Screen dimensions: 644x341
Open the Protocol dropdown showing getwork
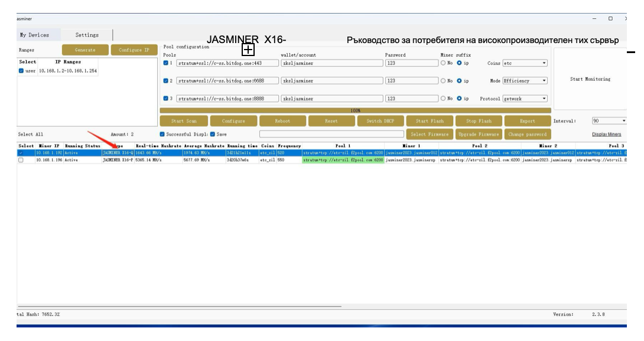[525, 99]
